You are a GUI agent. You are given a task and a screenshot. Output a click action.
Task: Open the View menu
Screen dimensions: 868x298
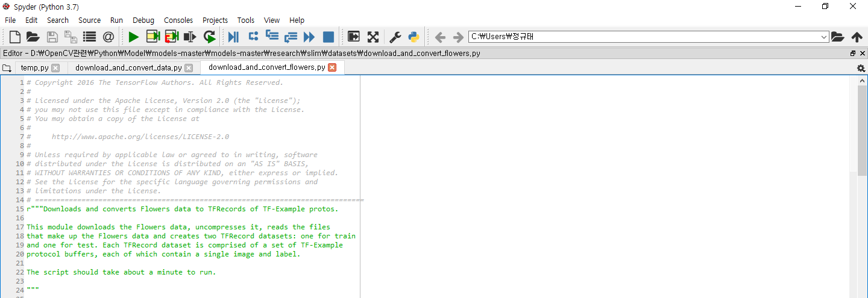[x=272, y=20]
